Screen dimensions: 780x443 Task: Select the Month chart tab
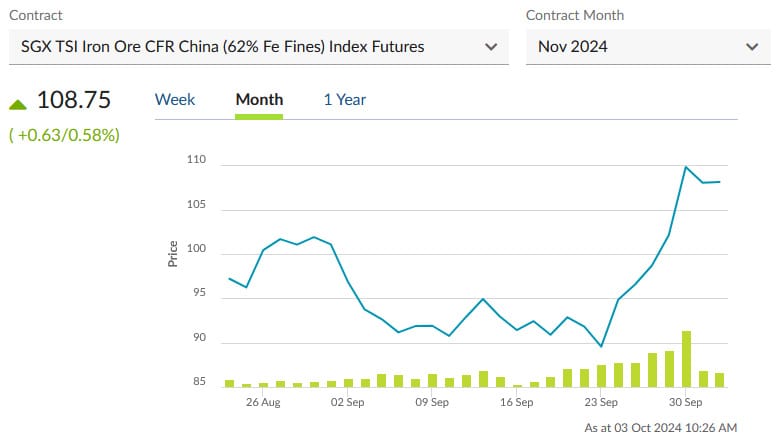tap(259, 99)
